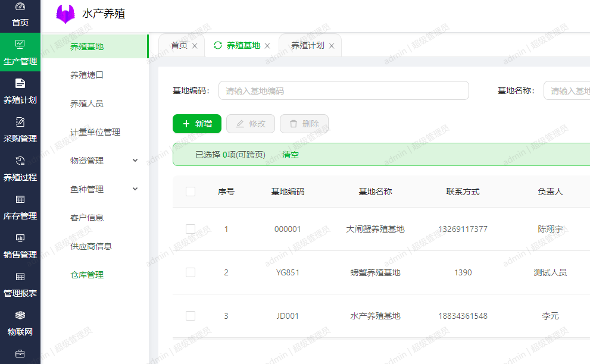Click the refresh icon on 养殖基地 tab
Image resolution: width=590 pixels, height=364 pixels.
pos(217,45)
